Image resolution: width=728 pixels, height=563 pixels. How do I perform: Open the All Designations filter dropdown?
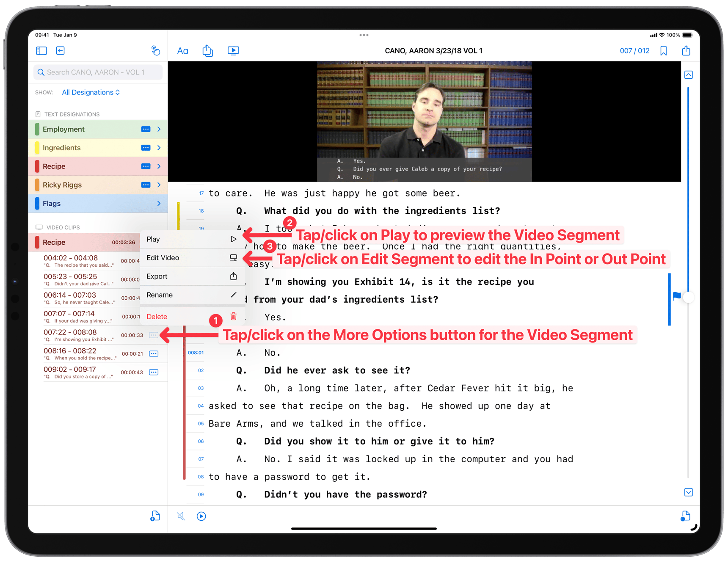91,92
